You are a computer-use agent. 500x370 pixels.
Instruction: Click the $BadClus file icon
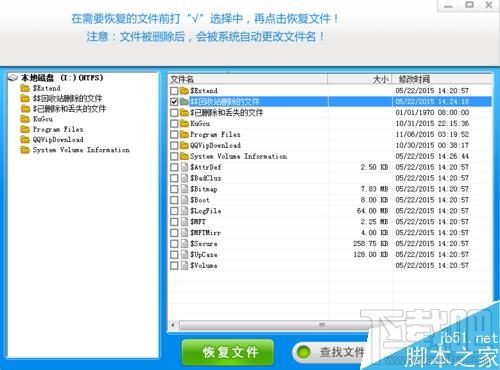[x=184, y=178]
